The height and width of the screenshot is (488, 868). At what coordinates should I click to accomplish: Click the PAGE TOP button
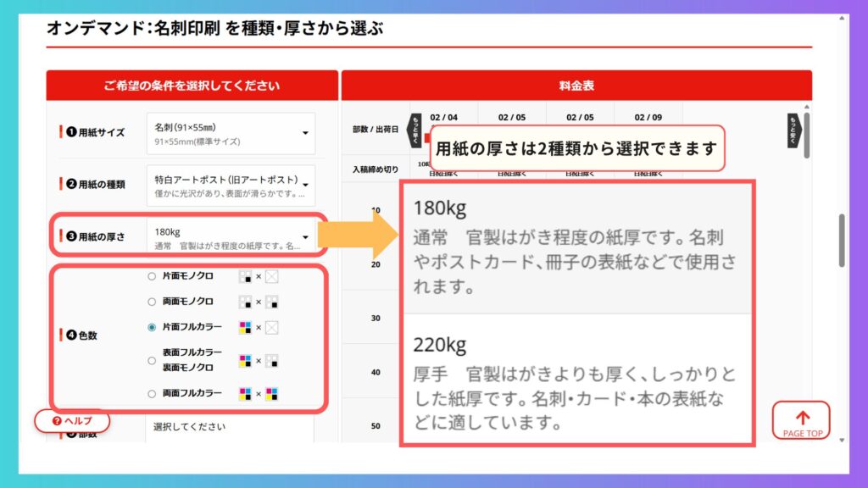click(x=802, y=421)
